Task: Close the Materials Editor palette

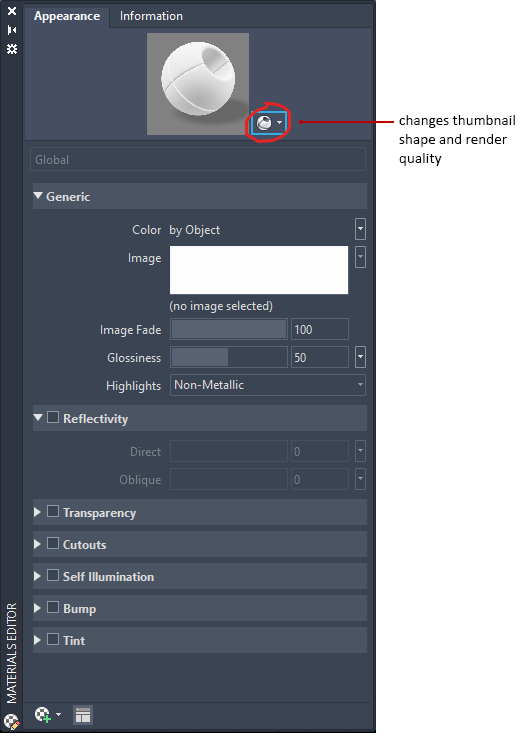Action: point(12,10)
